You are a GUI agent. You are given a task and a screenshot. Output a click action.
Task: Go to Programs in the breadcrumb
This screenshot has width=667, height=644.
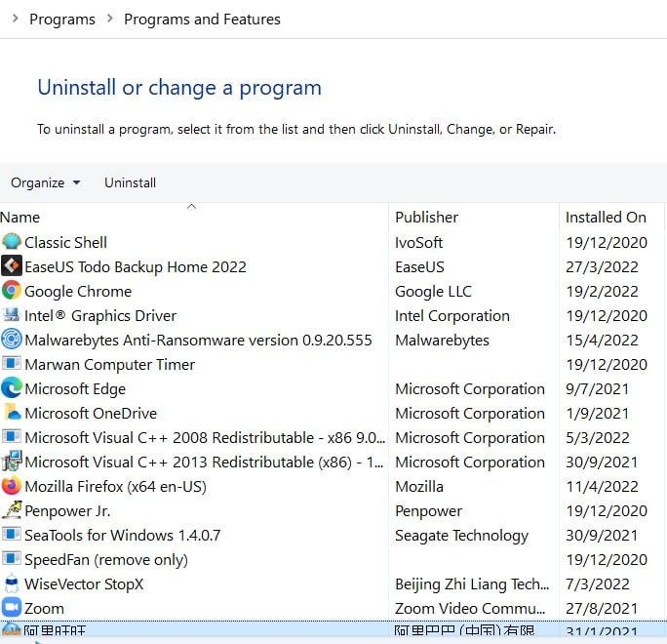point(61,20)
